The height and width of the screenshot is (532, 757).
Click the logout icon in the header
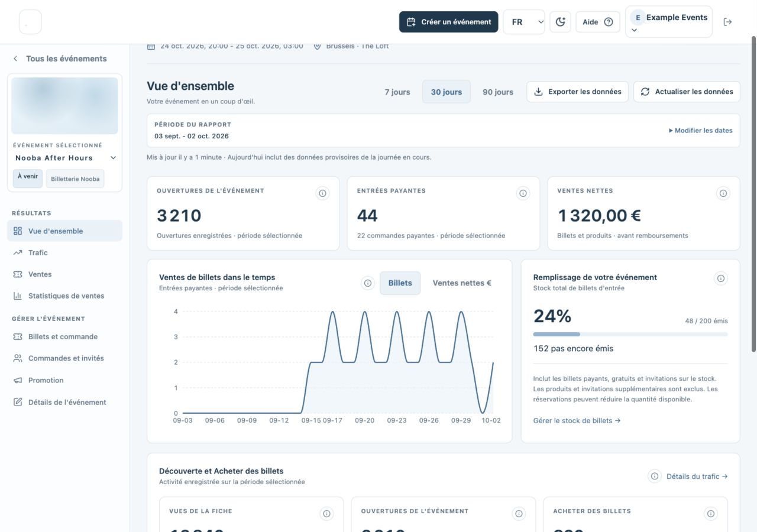[727, 22]
